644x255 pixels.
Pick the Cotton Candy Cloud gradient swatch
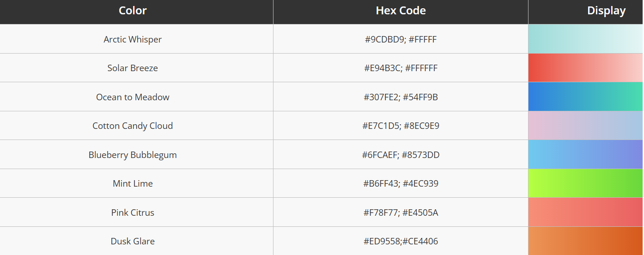[x=585, y=126]
